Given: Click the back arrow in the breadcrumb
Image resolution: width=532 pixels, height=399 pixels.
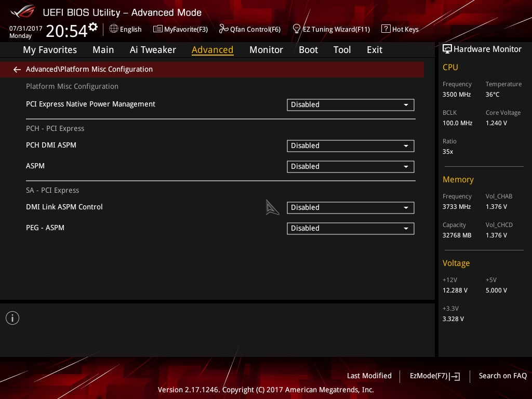Looking at the screenshot, I should click(17, 70).
